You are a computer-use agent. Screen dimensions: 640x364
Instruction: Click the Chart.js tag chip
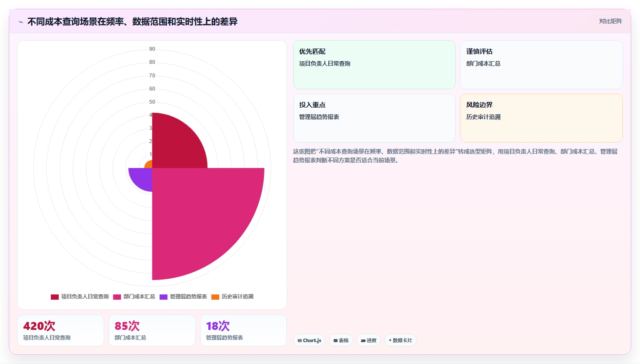(x=309, y=340)
